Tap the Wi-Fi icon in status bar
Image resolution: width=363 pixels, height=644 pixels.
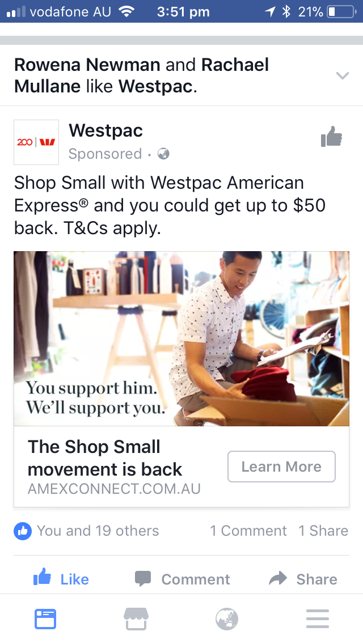126,11
